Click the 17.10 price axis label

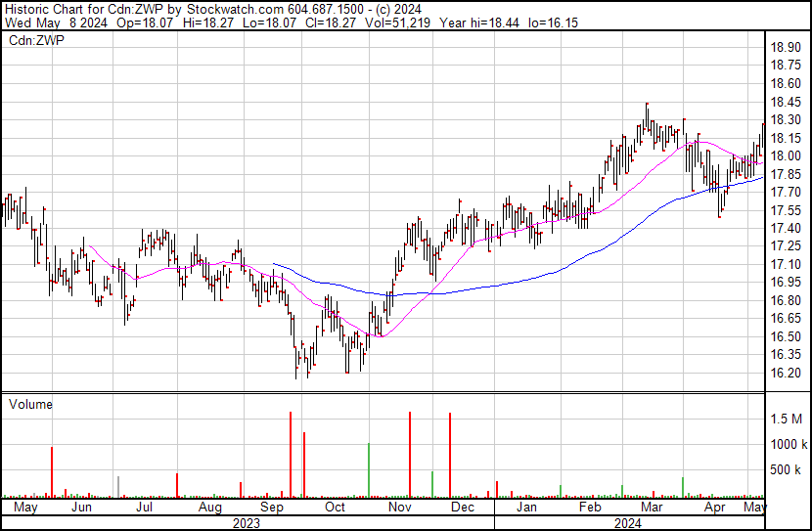tap(787, 264)
